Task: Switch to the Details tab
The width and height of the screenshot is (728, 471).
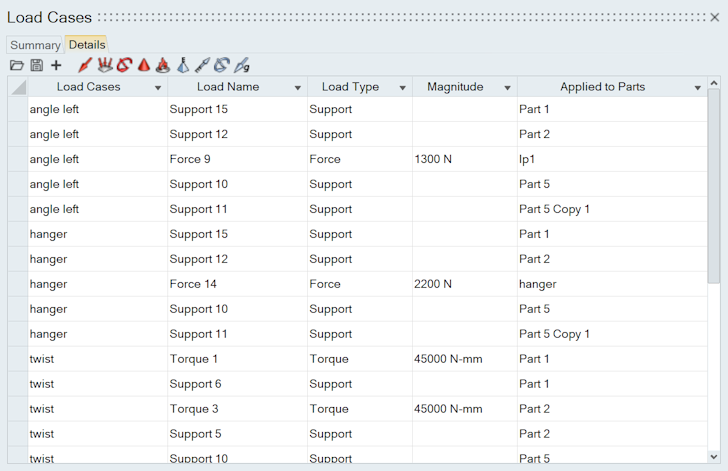Action: click(87, 45)
